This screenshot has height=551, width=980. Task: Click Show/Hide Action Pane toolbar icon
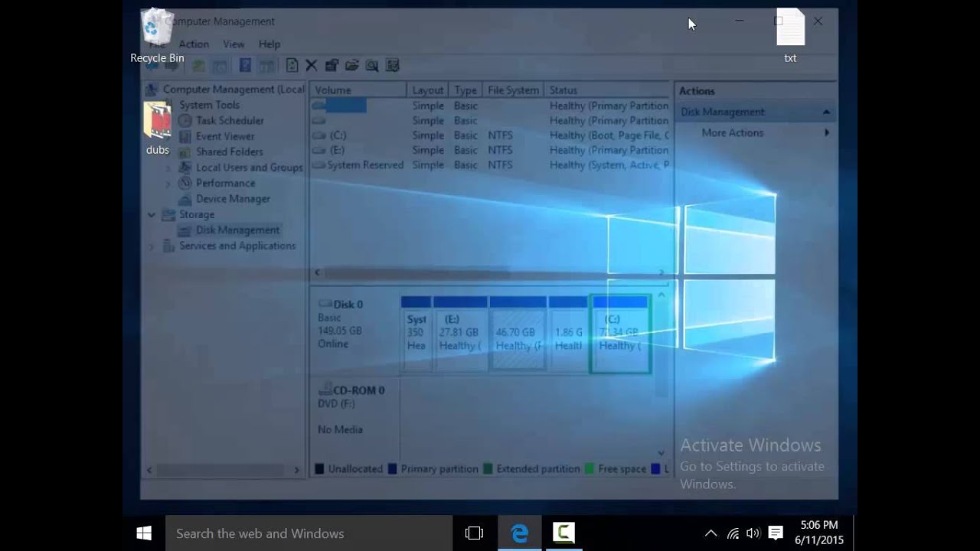[x=266, y=66]
